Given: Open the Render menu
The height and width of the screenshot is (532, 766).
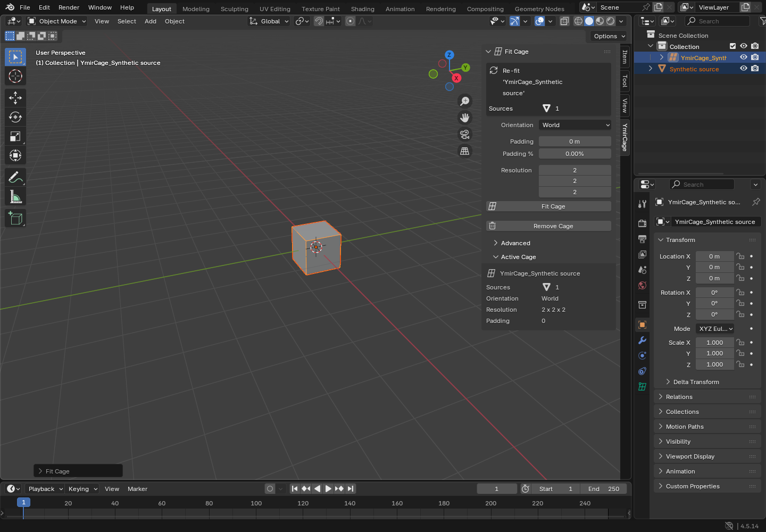Looking at the screenshot, I should [x=69, y=7].
